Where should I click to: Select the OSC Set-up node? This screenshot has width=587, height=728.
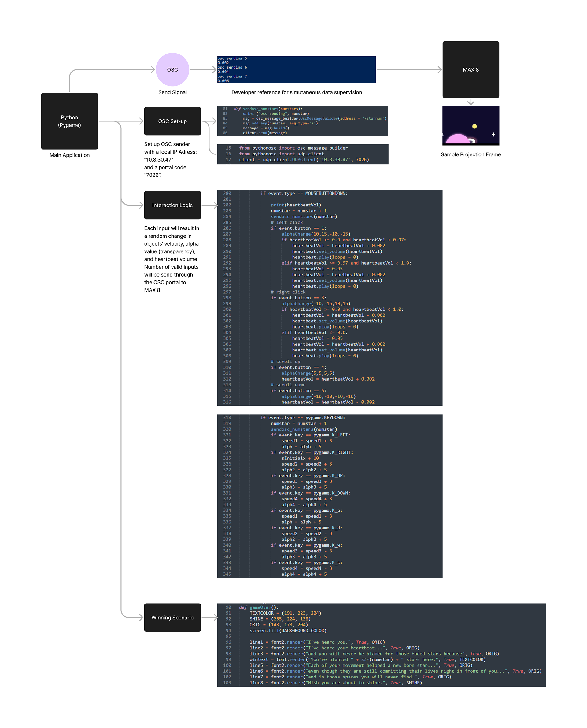pos(172,121)
